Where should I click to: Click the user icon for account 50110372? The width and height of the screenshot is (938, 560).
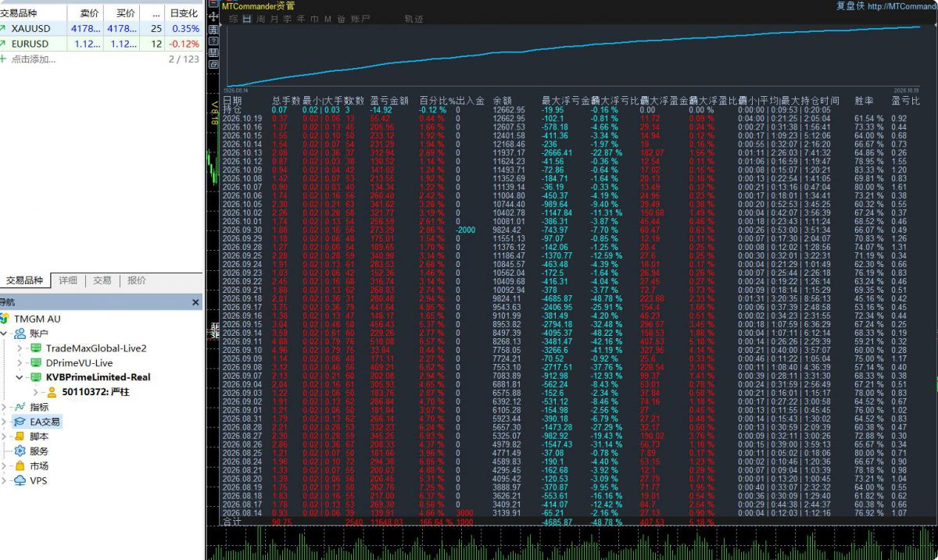(x=52, y=392)
